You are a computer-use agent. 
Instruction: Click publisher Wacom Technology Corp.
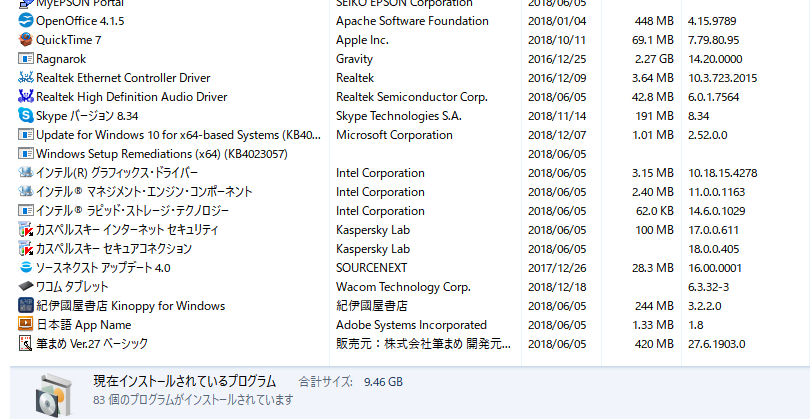(403, 287)
